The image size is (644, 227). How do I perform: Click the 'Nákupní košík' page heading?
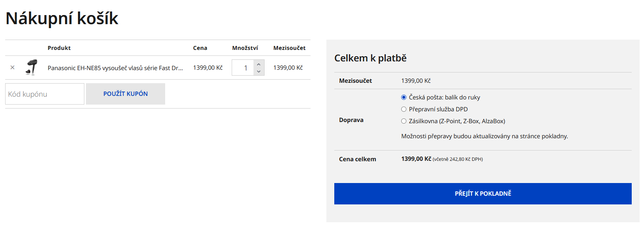[x=62, y=19]
